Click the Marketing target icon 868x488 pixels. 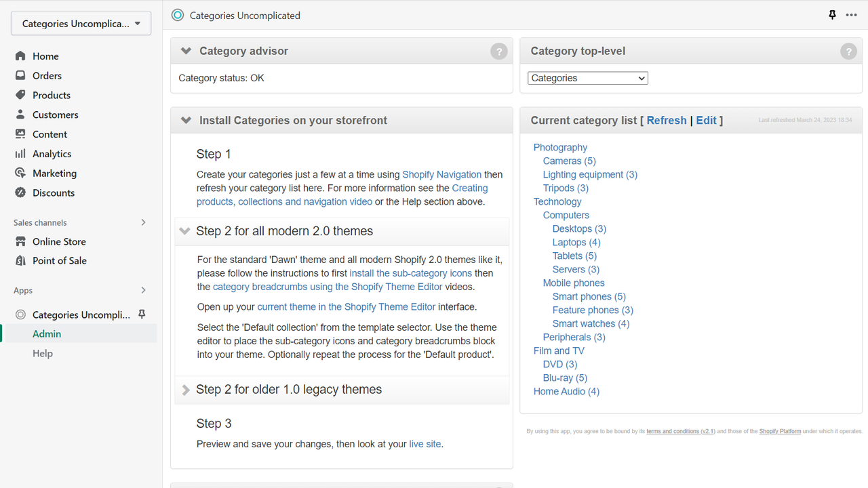pyautogui.click(x=20, y=174)
